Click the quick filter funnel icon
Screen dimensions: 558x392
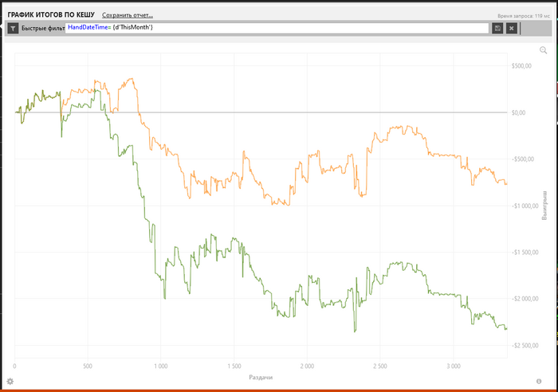pos(13,28)
